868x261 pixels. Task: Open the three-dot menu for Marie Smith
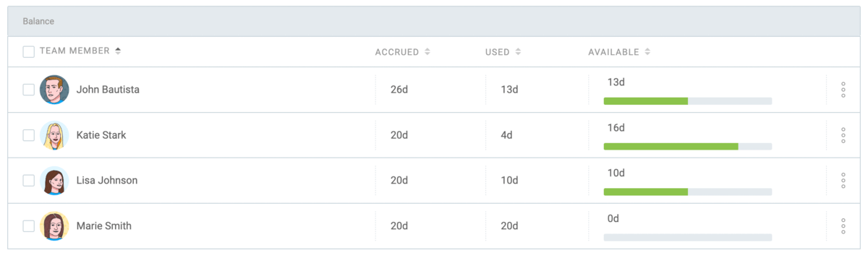tap(843, 226)
